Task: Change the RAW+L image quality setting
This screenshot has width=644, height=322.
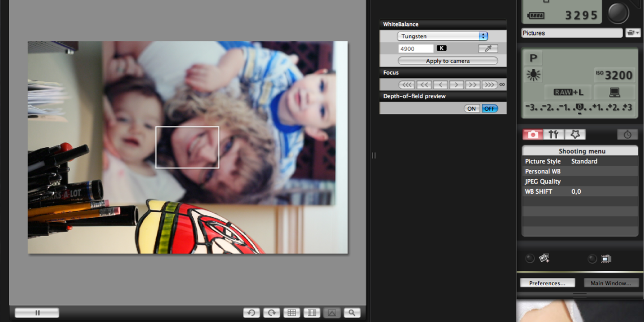Action: 569,93
